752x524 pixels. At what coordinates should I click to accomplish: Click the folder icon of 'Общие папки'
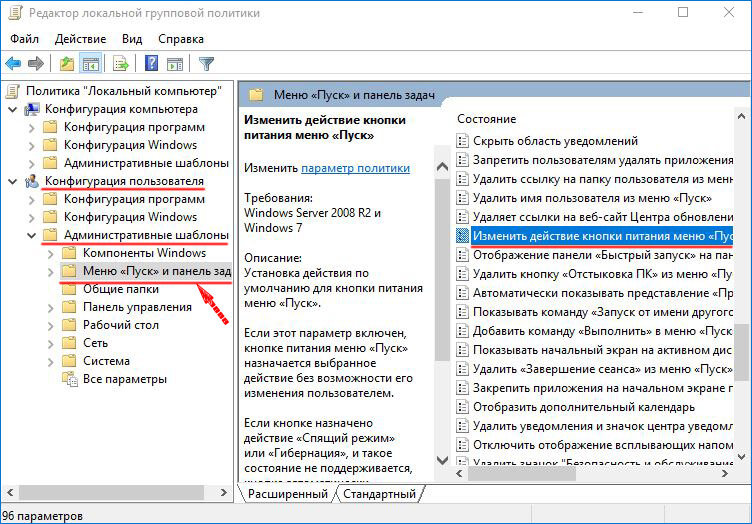(70, 289)
